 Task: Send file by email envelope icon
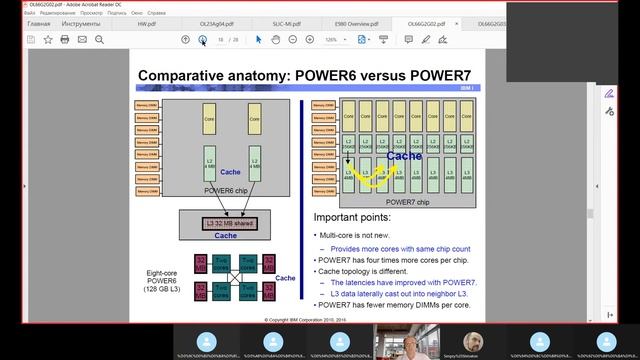(82, 40)
